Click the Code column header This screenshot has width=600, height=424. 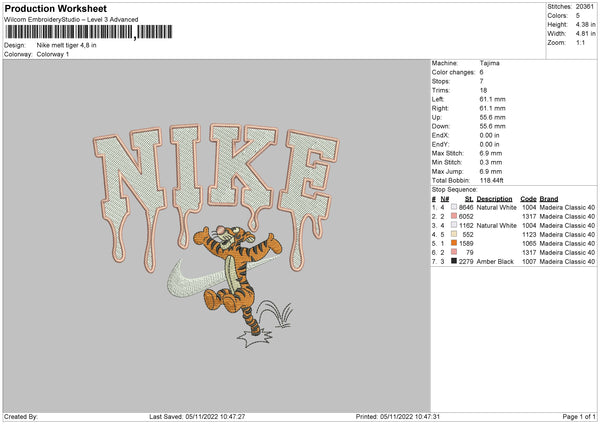(x=528, y=199)
